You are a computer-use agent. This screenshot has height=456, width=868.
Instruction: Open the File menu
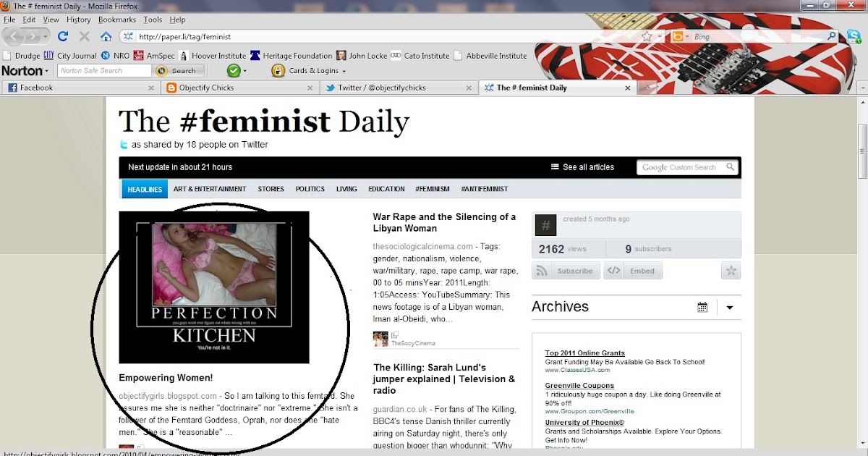(x=9, y=20)
